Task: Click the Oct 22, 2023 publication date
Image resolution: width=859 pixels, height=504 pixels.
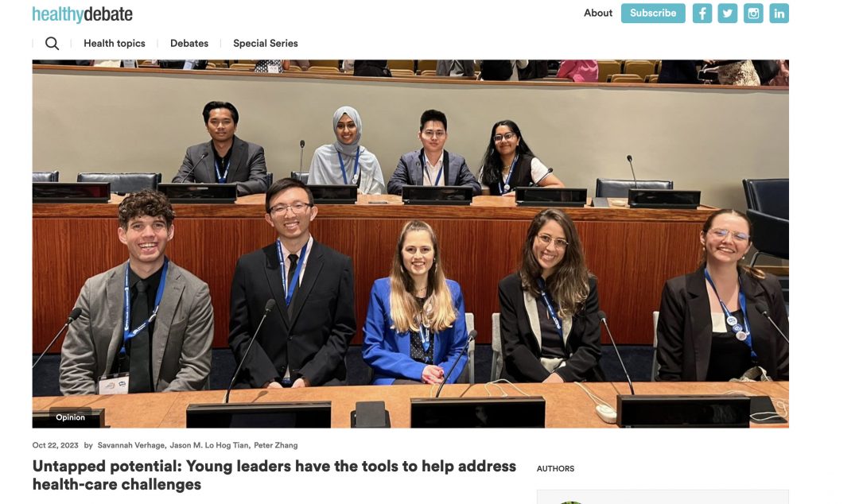Action: click(x=56, y=445)
